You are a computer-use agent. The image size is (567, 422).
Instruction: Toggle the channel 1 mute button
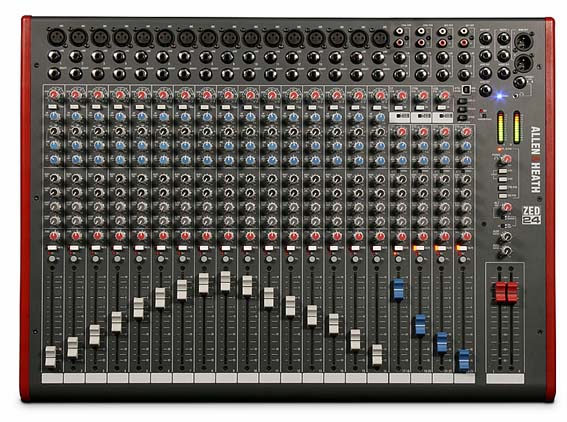52,248
